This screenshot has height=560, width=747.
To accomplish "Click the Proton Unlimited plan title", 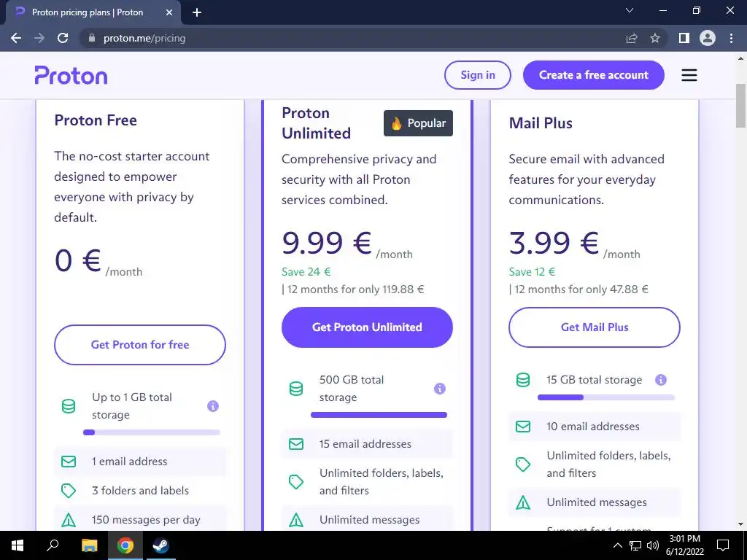I will click(317, 122).
